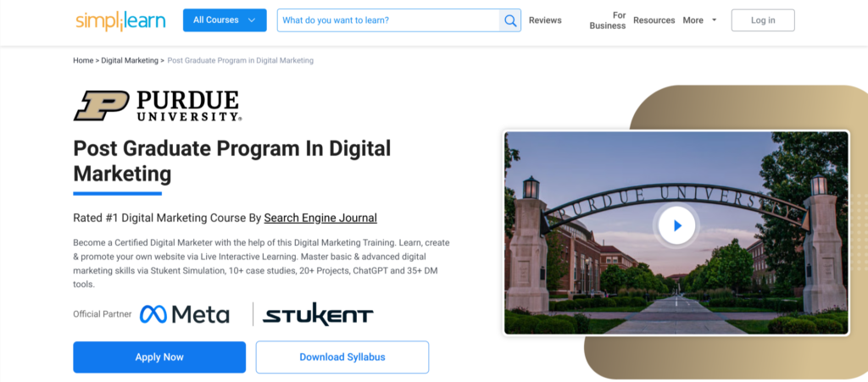
Task: Click the Apply Now button
Action: tap(159, 357)
